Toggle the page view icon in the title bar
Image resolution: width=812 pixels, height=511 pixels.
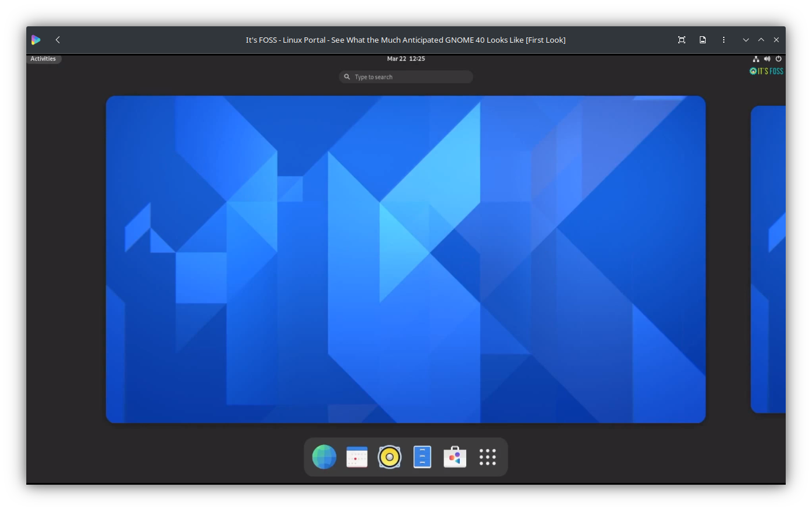pos(702,39)
